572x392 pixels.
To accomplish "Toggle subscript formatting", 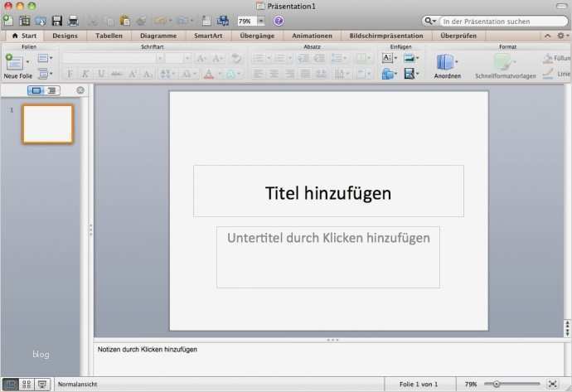I will 148,74.
